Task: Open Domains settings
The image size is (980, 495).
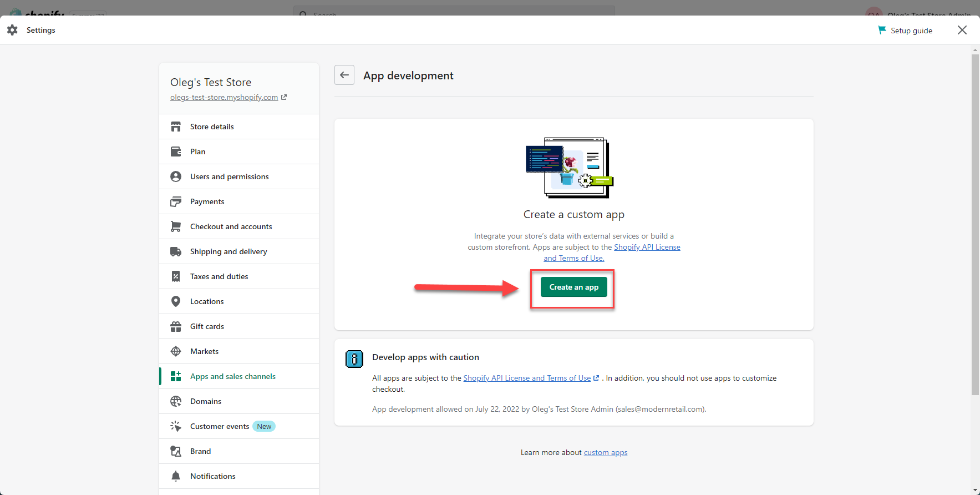Action: point(239,401)
